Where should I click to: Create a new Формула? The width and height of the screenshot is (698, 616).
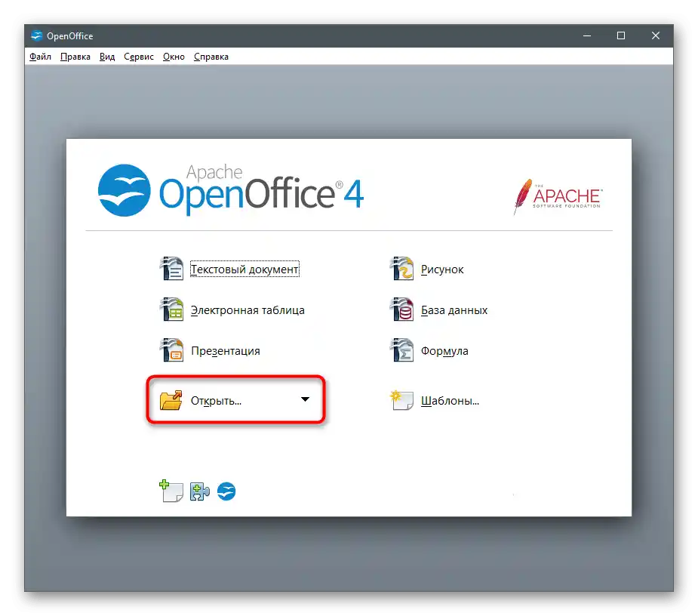point(444,351)
